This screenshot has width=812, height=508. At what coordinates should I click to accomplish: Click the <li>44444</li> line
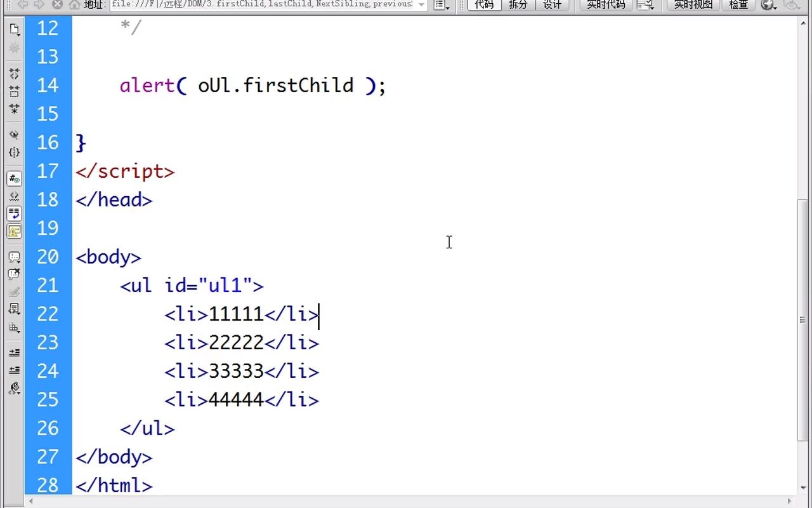pyautogui.click(x=241, y=400)
